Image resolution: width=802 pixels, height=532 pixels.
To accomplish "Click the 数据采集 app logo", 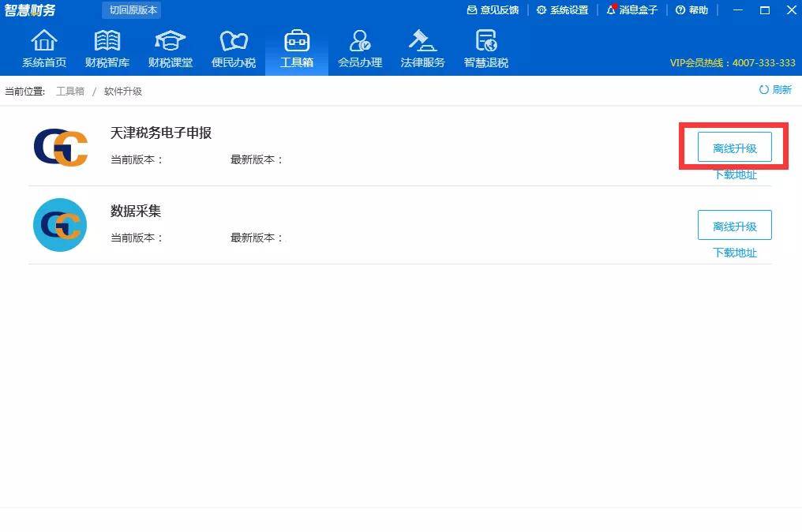I will (60, 225).
